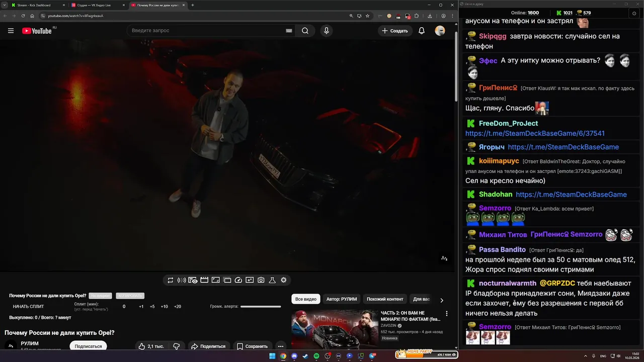This screenshot has height=362, width=644.
Task: Adjust the Громк. алерта volume slider
Action: point(261,307)
